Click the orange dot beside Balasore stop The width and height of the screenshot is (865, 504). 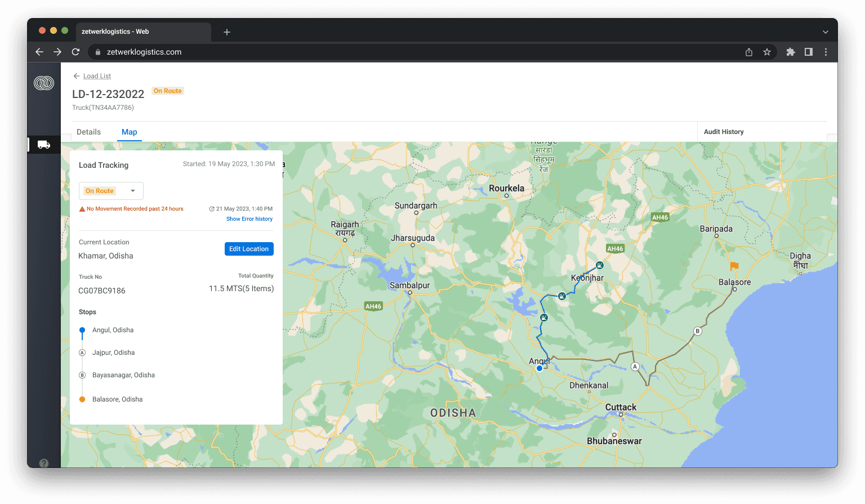click(x=82, y=399)
